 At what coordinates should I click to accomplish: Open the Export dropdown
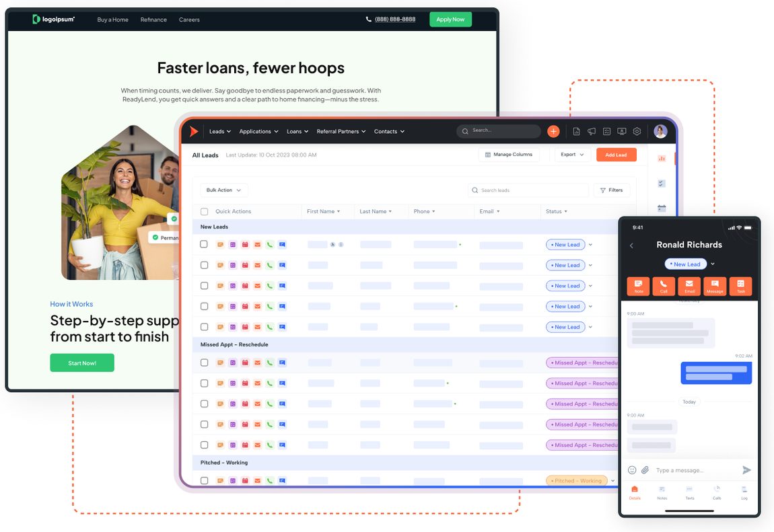pyautogui.click(x=572, y=155)
